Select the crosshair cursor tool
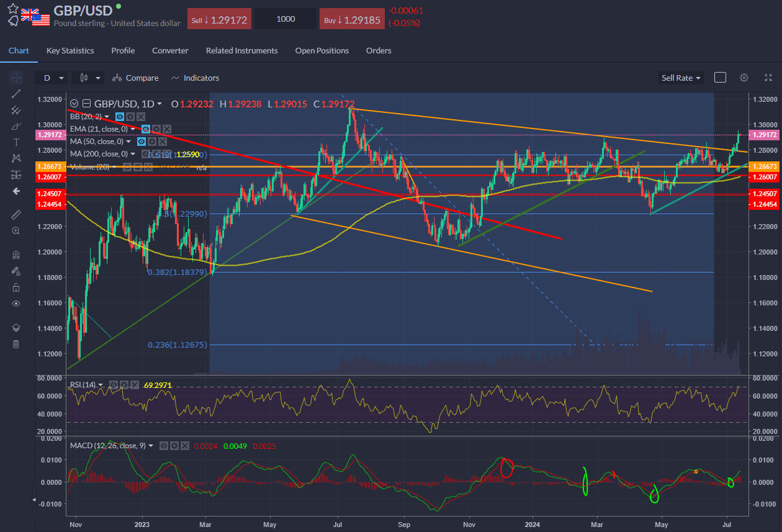Image resolution: width=782 pixels, height=532 pixels. tap(16, 78)
